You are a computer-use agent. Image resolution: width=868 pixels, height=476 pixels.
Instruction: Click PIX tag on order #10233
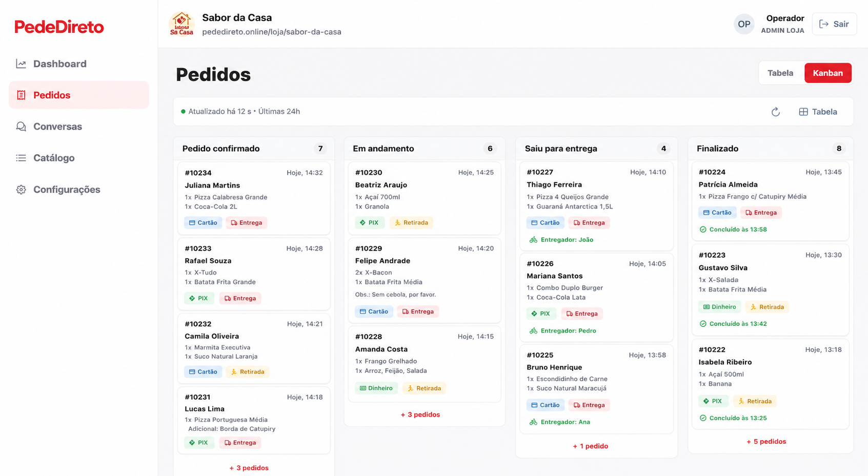(199, 298)
